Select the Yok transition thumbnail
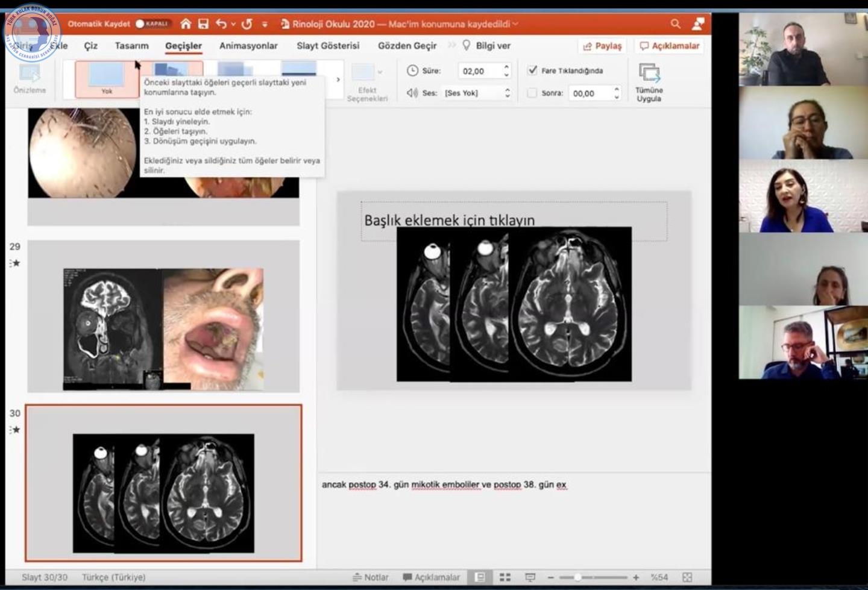 click(x=107, y=79)
